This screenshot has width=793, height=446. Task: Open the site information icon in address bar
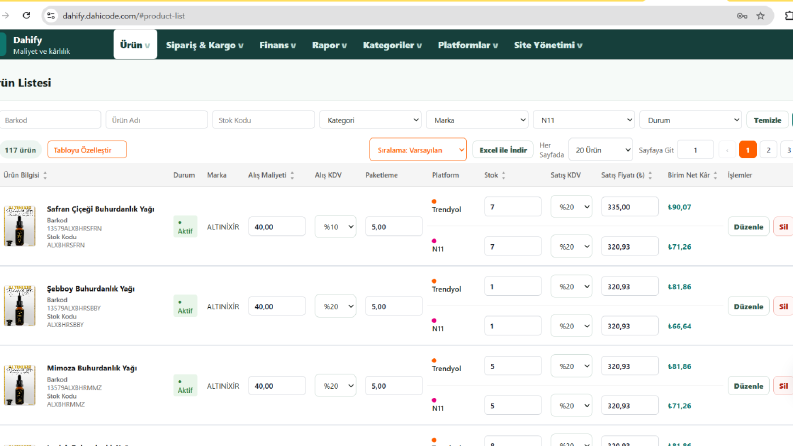click(x=51, y=16)
